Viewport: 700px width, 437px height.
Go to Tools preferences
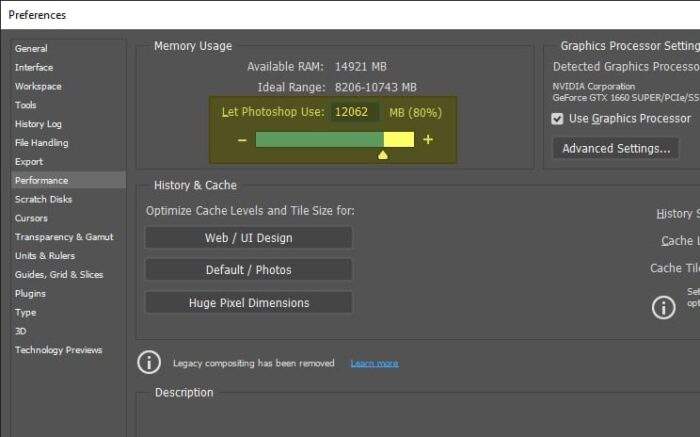click(x=25, y=105)
